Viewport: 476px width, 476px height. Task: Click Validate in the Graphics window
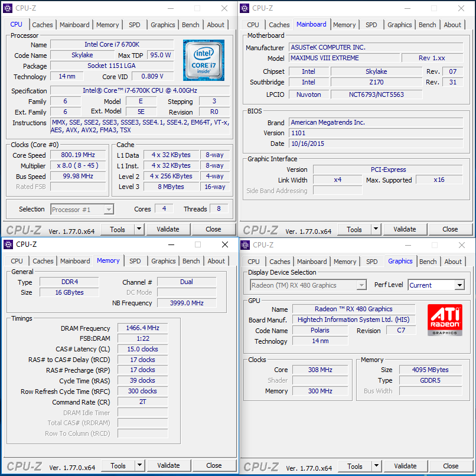click(405, 466)
